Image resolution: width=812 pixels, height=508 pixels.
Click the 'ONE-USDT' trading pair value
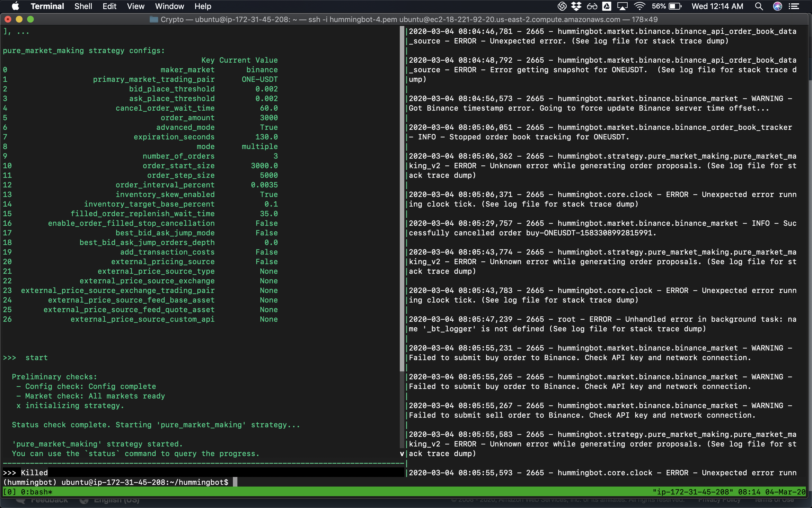pyautogui.click(x=260, y=79)
